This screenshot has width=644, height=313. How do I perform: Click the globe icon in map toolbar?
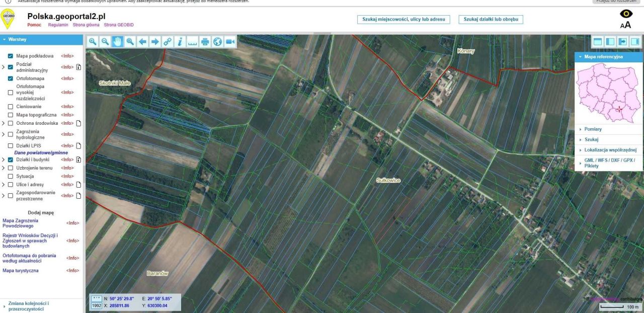point(217,41)
